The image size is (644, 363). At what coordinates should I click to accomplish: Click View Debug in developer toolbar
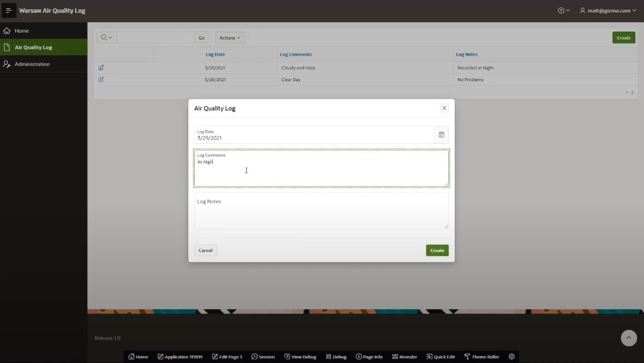pos(300,357)
